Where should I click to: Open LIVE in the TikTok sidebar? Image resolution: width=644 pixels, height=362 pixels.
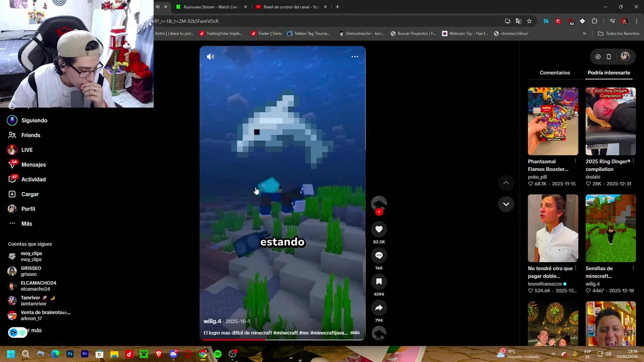[x=21, y=150]
